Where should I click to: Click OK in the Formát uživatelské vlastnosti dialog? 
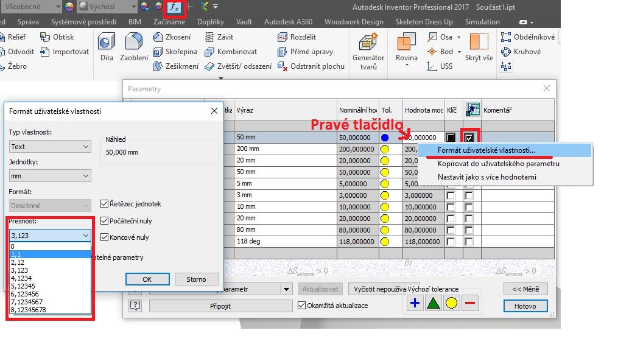click(147, 279)
